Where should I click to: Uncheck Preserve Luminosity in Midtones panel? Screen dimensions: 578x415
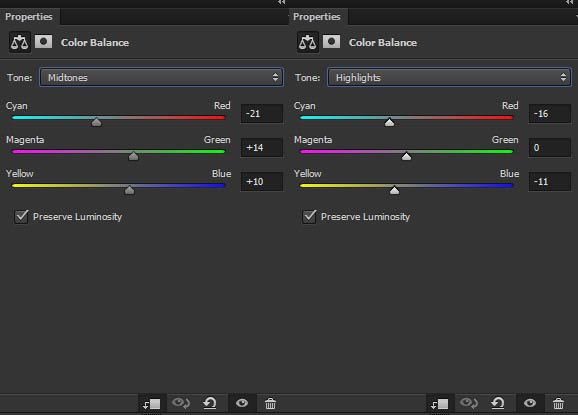pyautogui.click(x=21, y=216)
